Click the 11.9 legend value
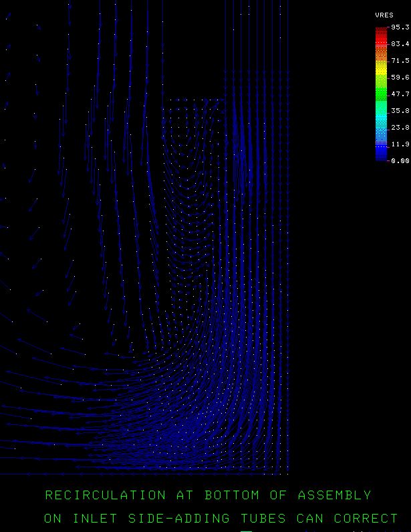The image size is (411, 532). [400, 144]
